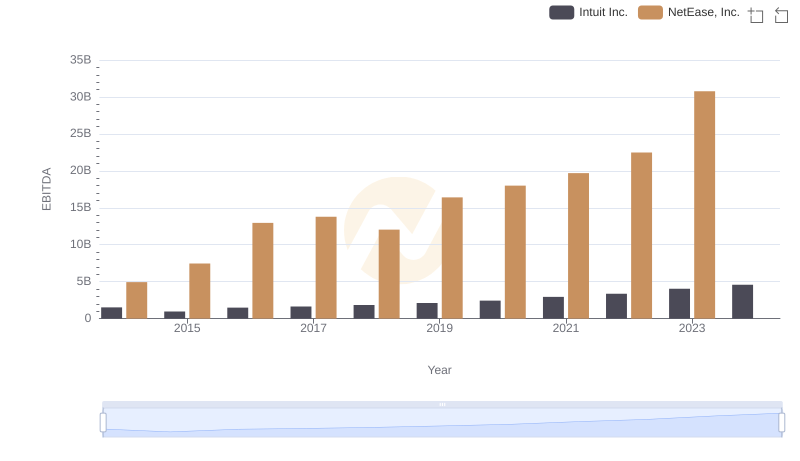Click the NetEase bar for 2021
The width and height of the screenshot is (800, 461).
(578, 246)
